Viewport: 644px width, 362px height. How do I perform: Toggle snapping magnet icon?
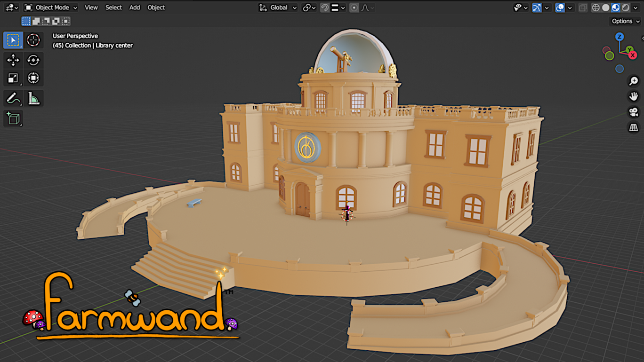tap(324, 8)
